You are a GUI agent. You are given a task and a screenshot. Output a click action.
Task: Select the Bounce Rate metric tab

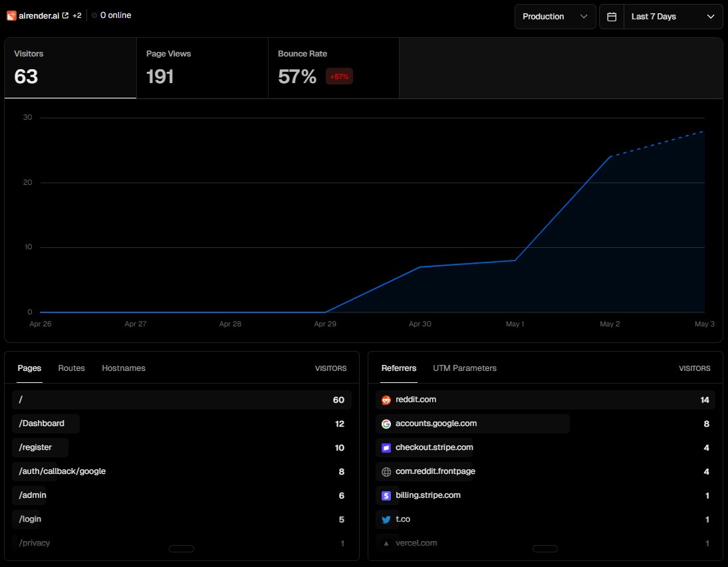click(334, 68)
